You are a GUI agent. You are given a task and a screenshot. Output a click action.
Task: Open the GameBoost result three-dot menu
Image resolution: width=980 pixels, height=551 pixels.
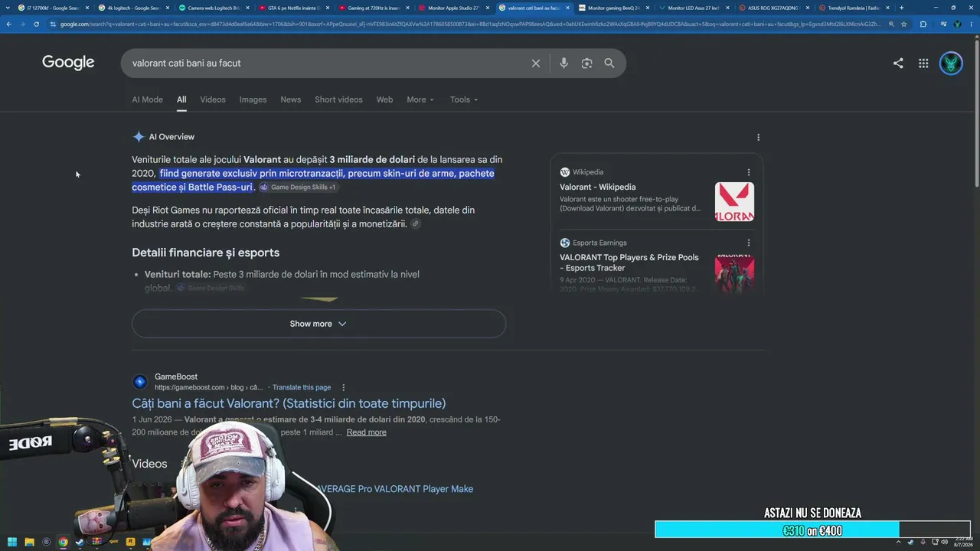(x=344, y=387)
